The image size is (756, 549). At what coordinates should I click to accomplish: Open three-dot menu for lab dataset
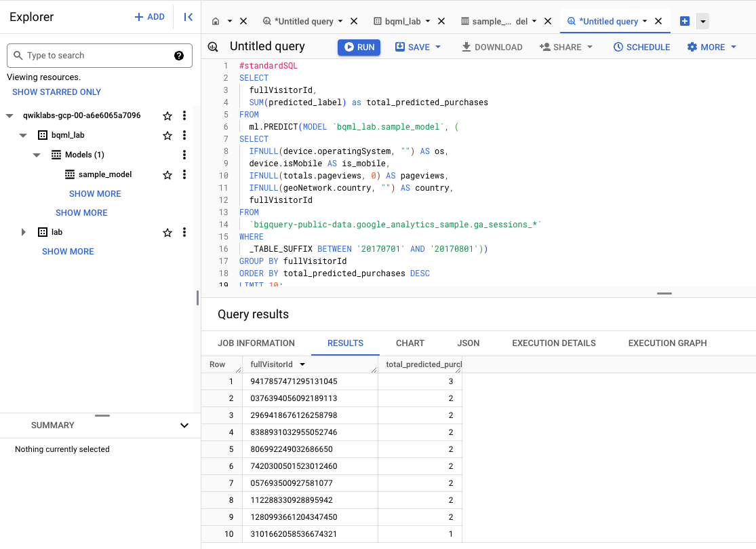pos(184,232)
